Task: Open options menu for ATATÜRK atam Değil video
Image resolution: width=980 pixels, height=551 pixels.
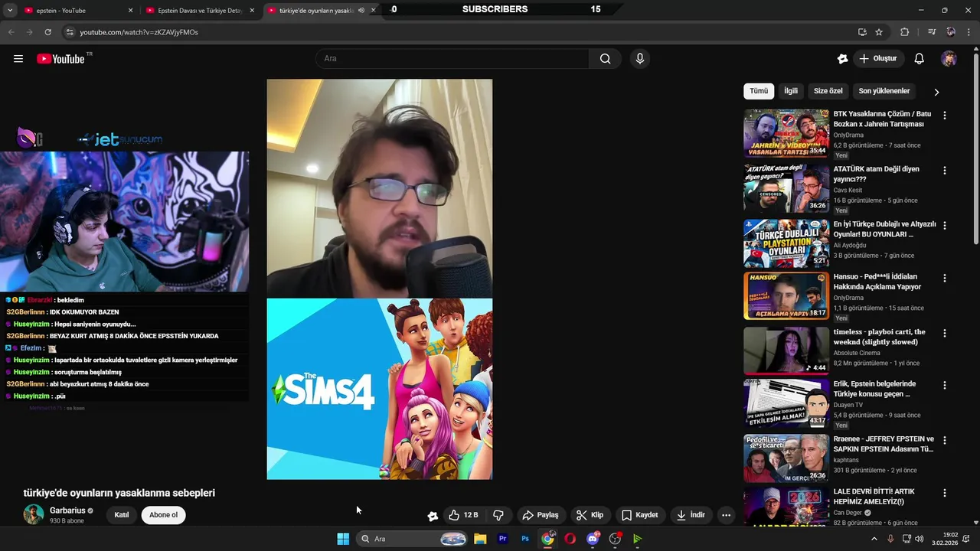Action: point(944,171)
